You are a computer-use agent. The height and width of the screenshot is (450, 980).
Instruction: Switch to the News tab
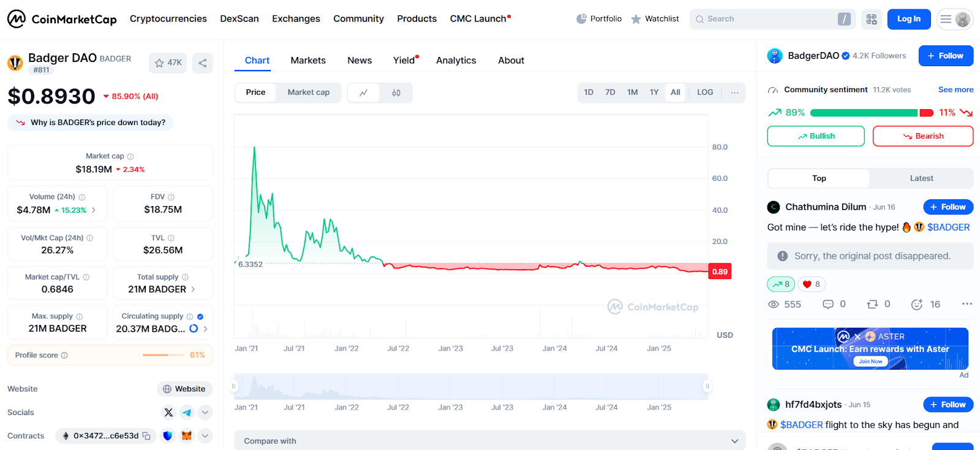pyautogui.click(x=360, y=61)
